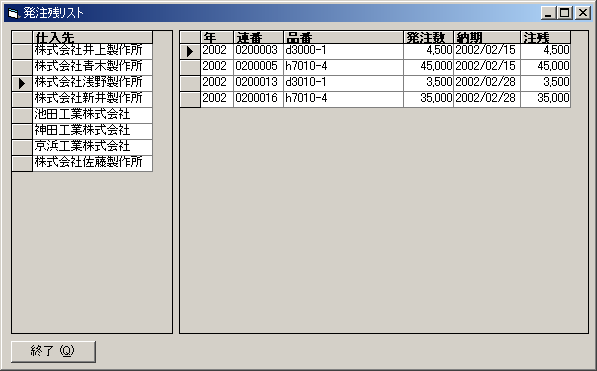Click row selector for 株式会社青木製作所
This screenshot has height=371, width=597.
pyautogui.click(x=22, y=67)
